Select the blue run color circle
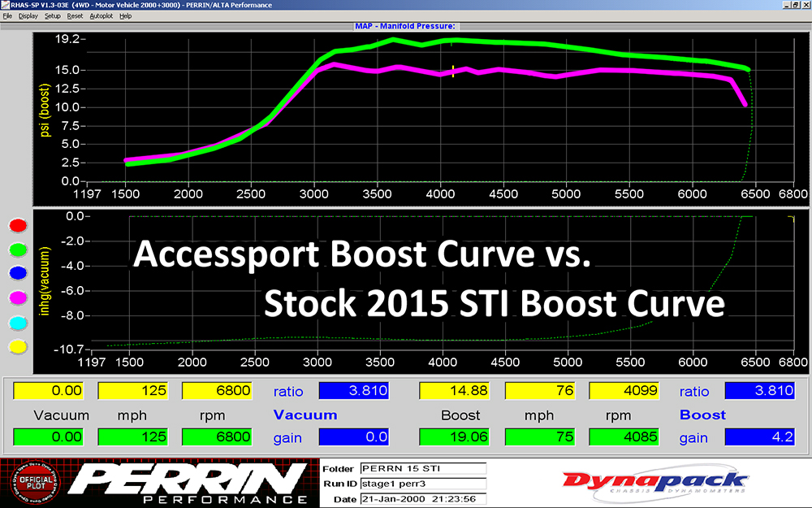 (x=18, y=273)
